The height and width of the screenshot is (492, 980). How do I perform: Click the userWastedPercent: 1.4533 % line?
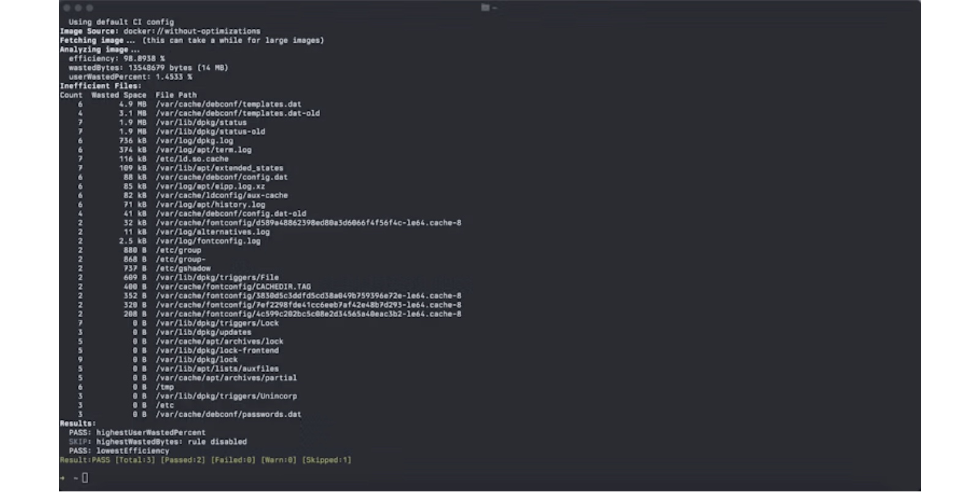(x=130, y=77)
